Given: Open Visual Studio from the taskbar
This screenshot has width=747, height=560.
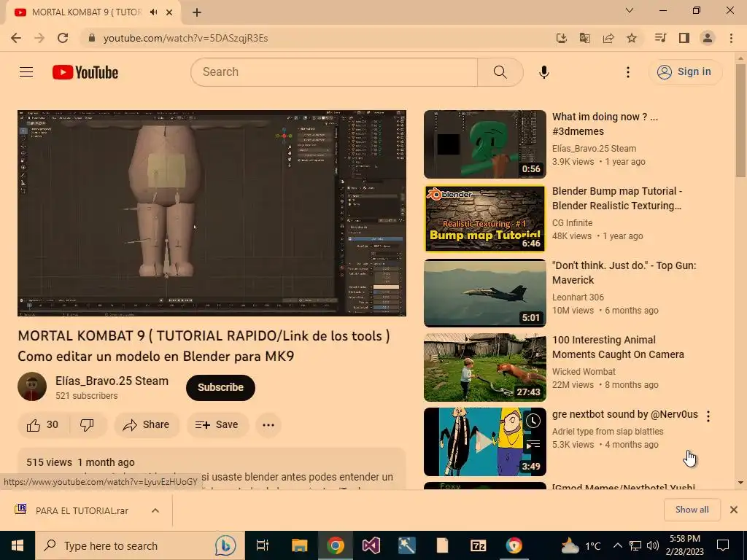Looking at the screenshot, I should (x=371, y=545).
